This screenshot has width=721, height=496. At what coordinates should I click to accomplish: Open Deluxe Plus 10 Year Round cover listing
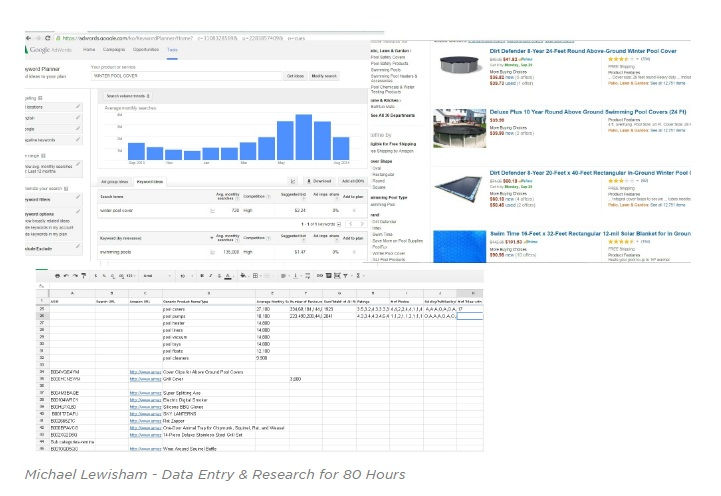pyautogui.click(x=588, y=112)
